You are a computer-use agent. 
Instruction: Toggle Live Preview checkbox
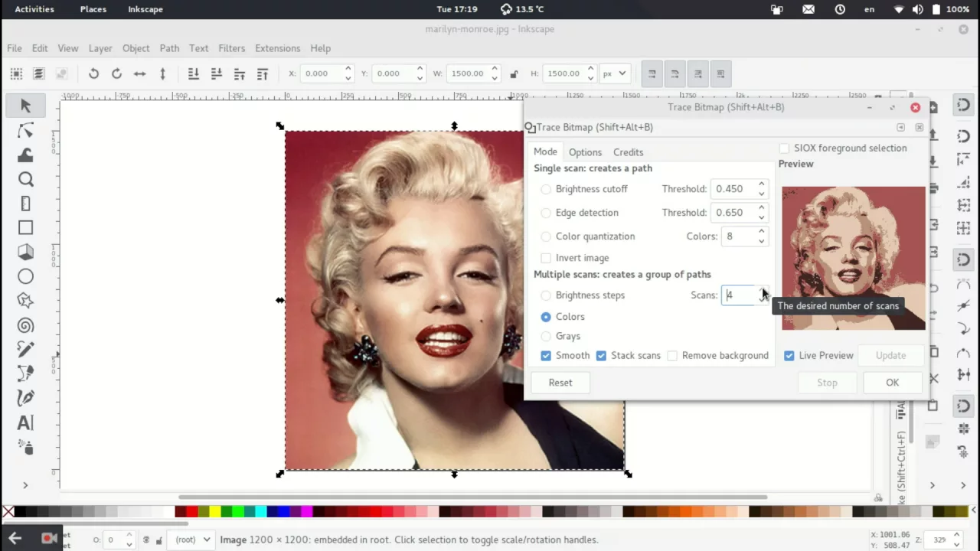(789, 356)
